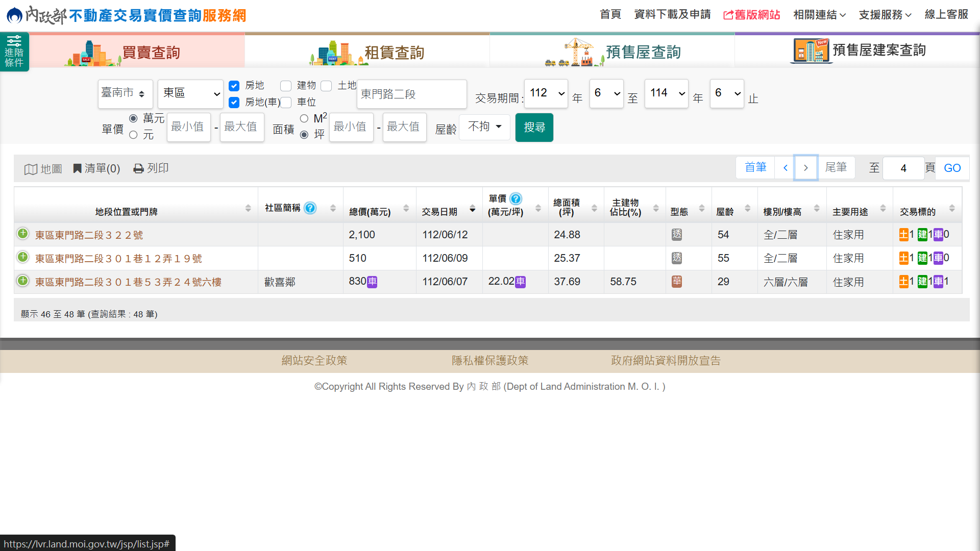
Task: Jump to 尾筆 last page
Action: tap(836, 167)
